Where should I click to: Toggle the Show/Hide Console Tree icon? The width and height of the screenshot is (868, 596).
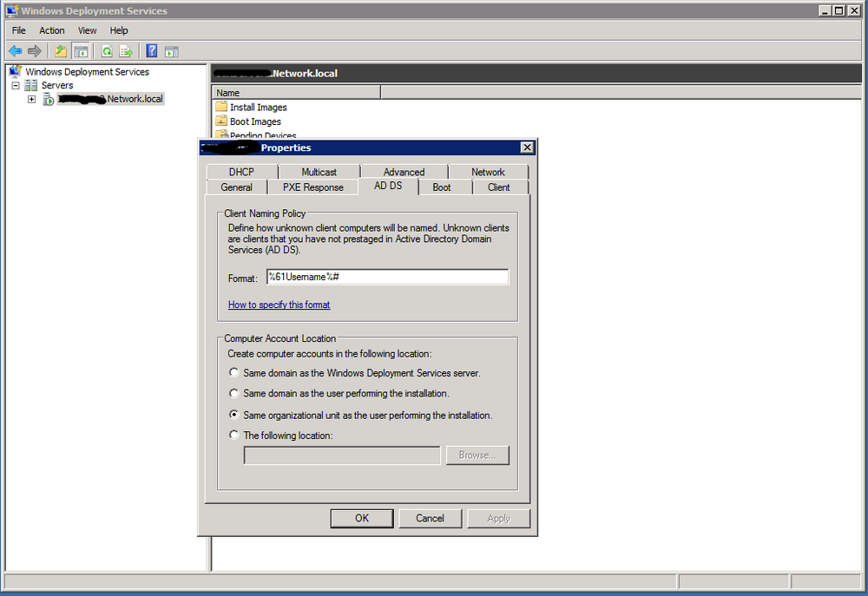point(81,51)
